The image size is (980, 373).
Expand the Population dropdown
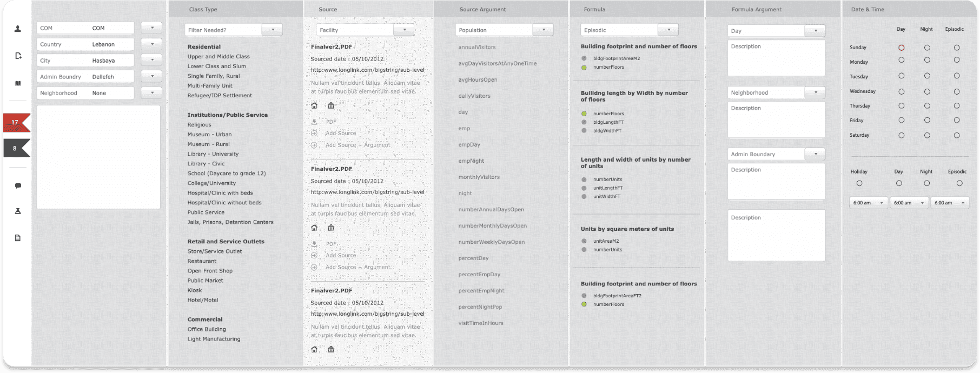tap(543, 30)
